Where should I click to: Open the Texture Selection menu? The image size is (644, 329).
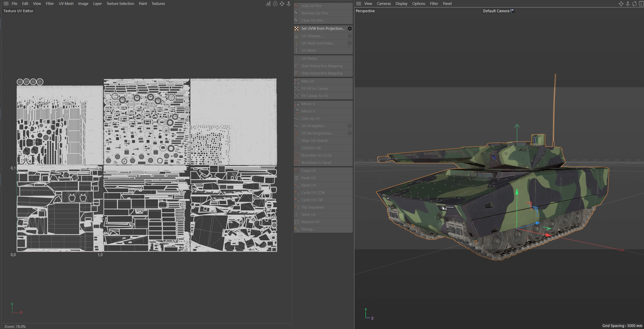pos(120,4)
